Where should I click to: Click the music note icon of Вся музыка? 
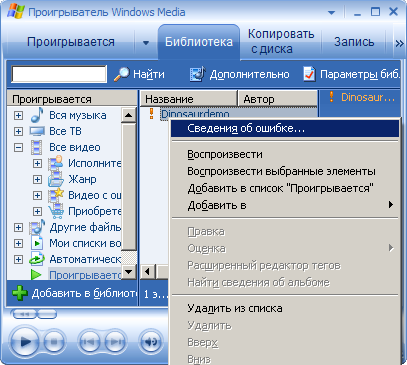coord(37,115)
